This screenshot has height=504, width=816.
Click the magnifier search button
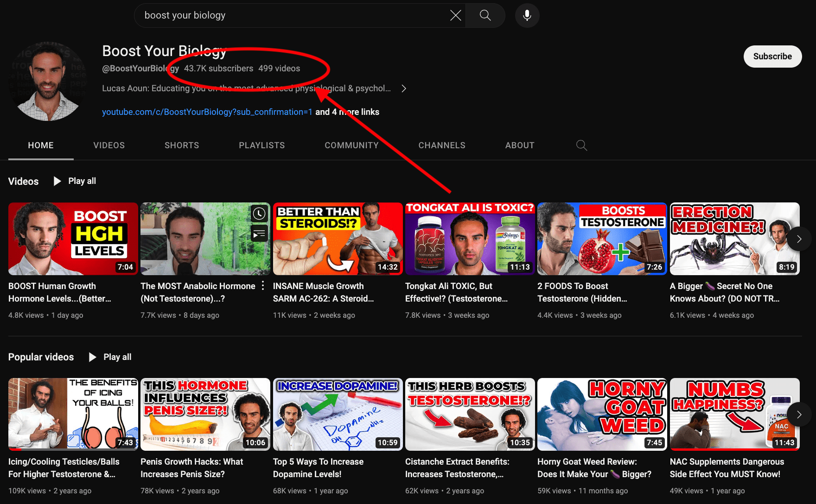[x=485, y=15]
